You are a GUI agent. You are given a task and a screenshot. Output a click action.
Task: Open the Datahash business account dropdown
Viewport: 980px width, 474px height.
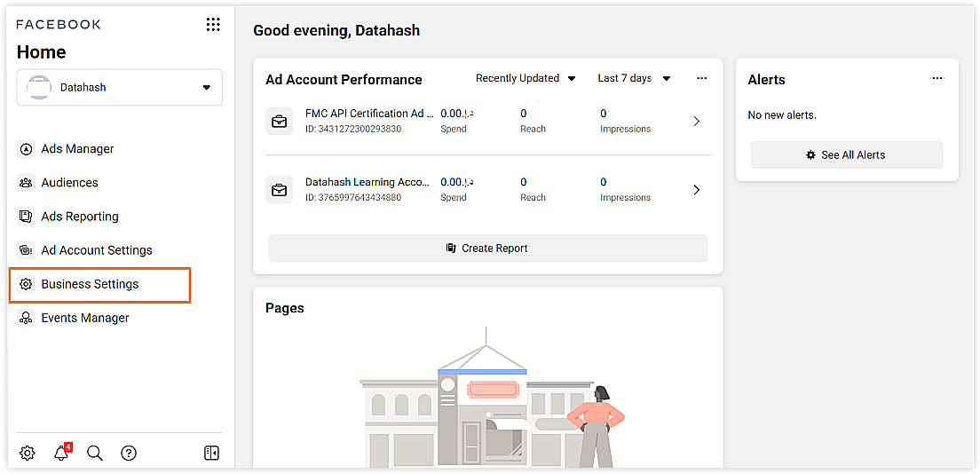tap(119, 88)
